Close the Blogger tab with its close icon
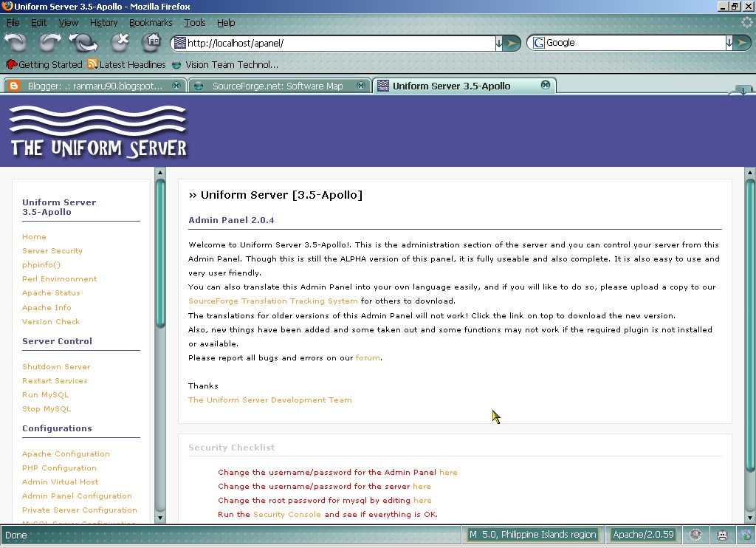Image resolution: width=756 pixels, height=548 pixels. point(176,86)
